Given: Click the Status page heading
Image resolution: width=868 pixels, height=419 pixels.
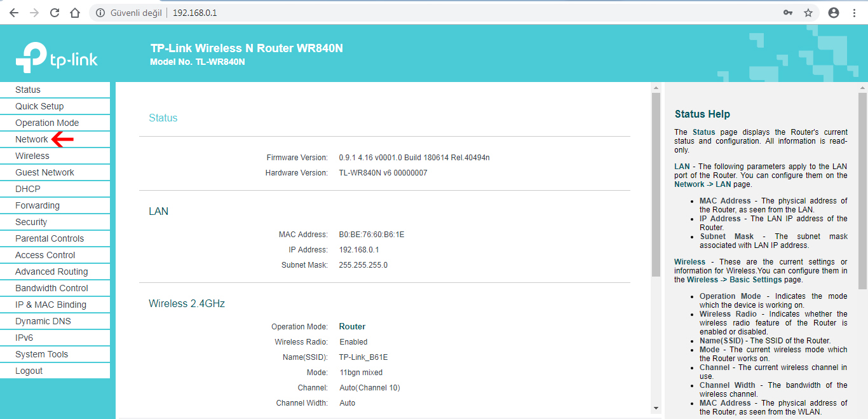Looking at the screenshot, I should (163, 118).
